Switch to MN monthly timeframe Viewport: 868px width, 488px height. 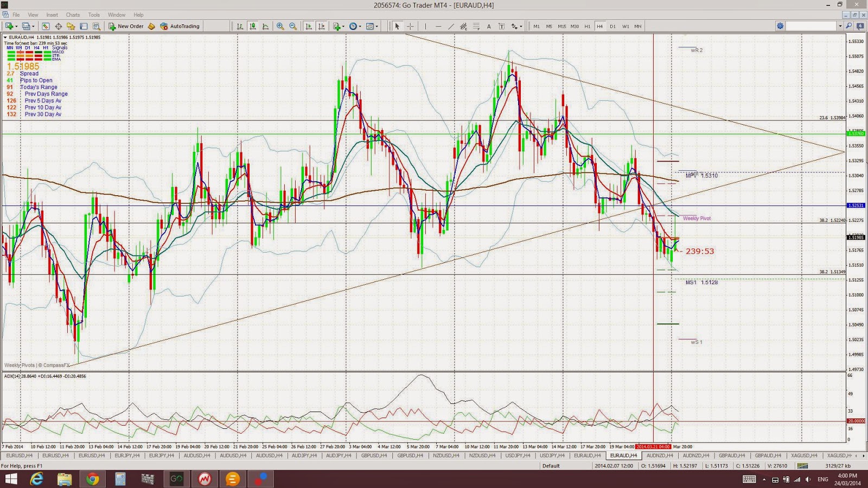pos(638,26)
